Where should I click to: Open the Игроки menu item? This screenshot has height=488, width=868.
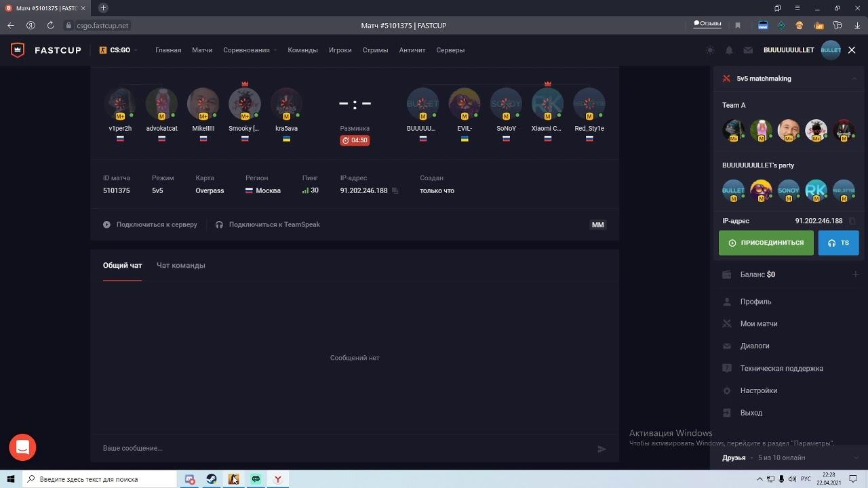coord(340,50)
